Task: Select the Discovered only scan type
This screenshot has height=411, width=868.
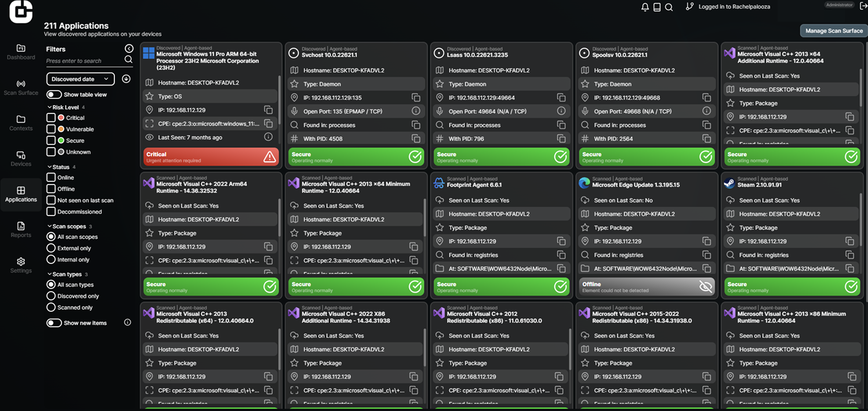Action: (51, 296)
